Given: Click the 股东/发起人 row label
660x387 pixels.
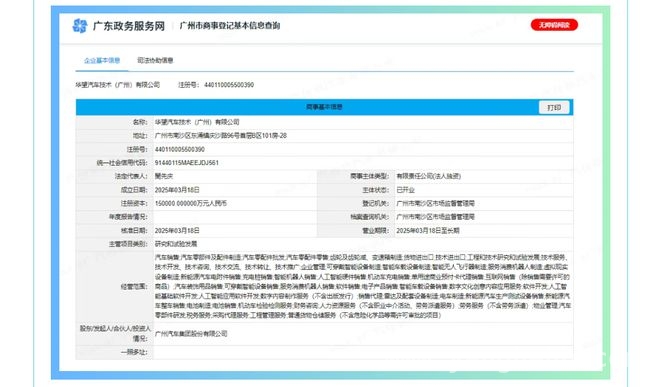Looking at the screenshot, I should point(115,333).
